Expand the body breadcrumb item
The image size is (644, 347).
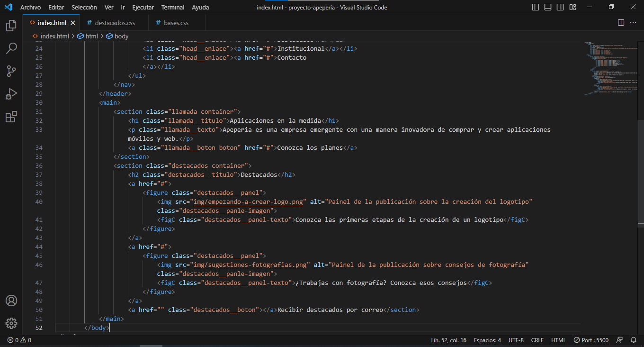[117, 36]
